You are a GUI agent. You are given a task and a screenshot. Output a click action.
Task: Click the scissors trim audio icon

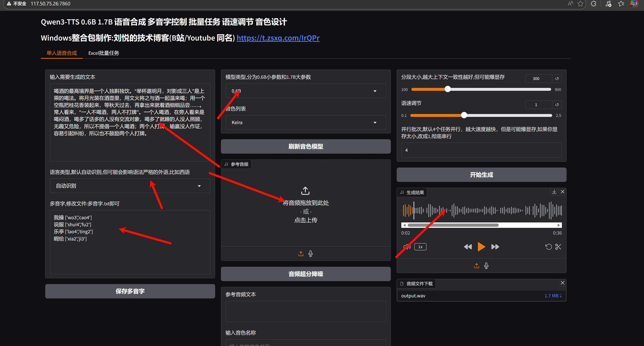pyautogui.click(x=558, y=247)
